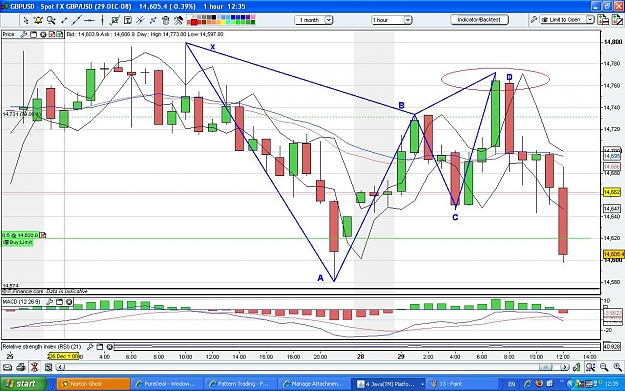Screen dimensions: 625x391
Task: Open MACD indicator wrench settings
Action: (x=50, y=302)
